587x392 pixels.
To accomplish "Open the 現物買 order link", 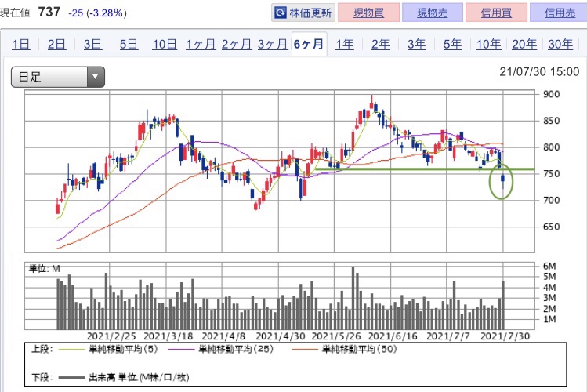I will [368, 13].
